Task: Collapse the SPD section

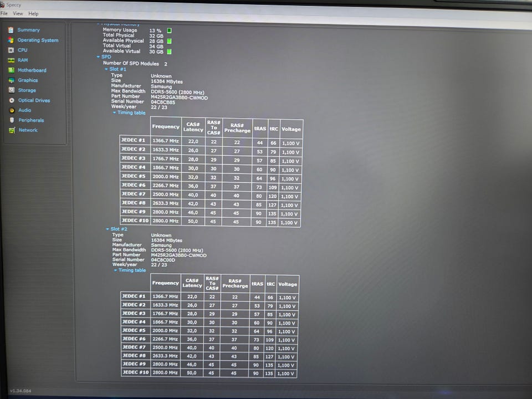Action: [x=98, y=57]
